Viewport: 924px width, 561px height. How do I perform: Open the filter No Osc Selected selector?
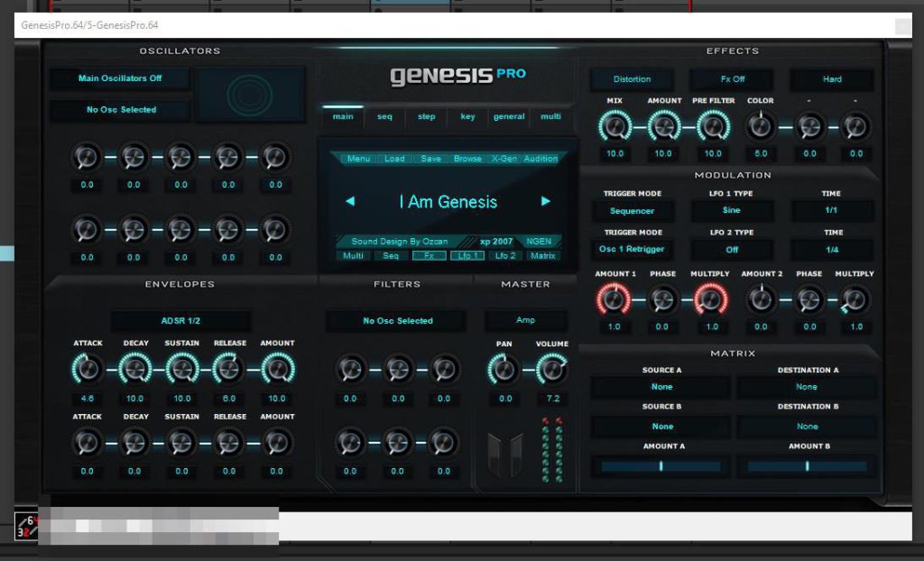pos(397,320)
